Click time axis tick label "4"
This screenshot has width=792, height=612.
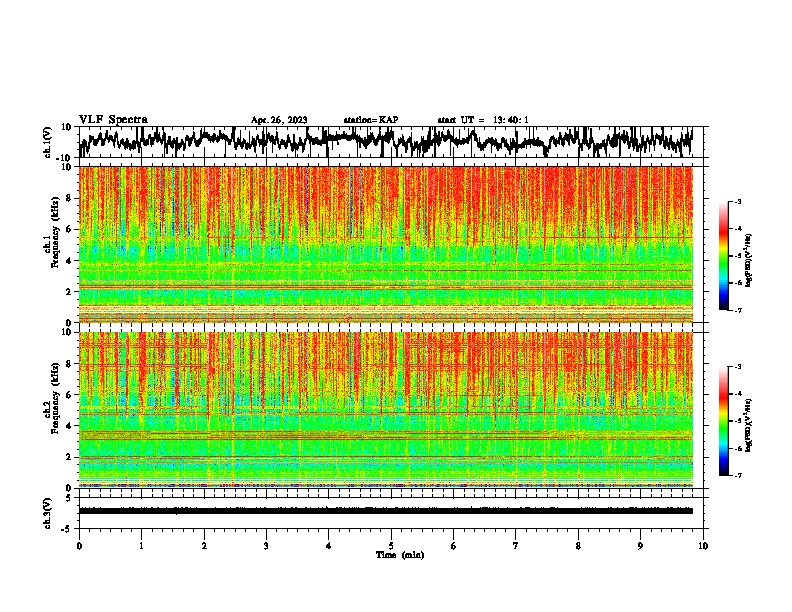pos(328,546)
